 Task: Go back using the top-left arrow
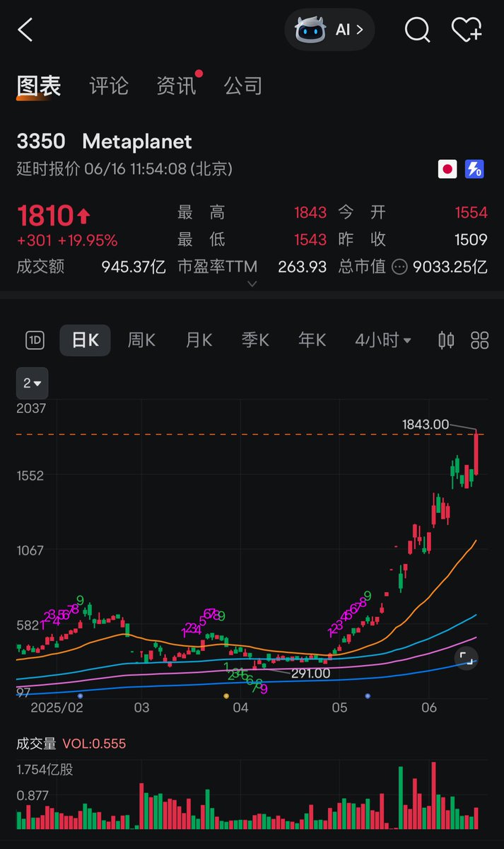(25, 30)
